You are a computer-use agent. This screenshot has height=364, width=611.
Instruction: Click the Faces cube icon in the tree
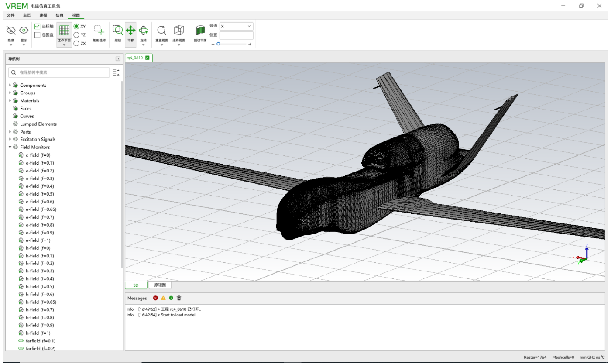point(15,108)
